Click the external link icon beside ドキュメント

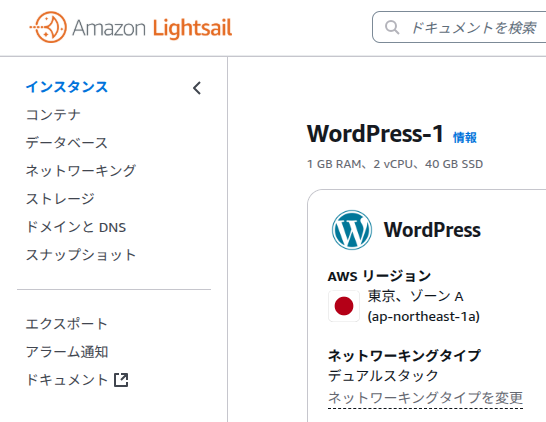[x=121, y=380]
